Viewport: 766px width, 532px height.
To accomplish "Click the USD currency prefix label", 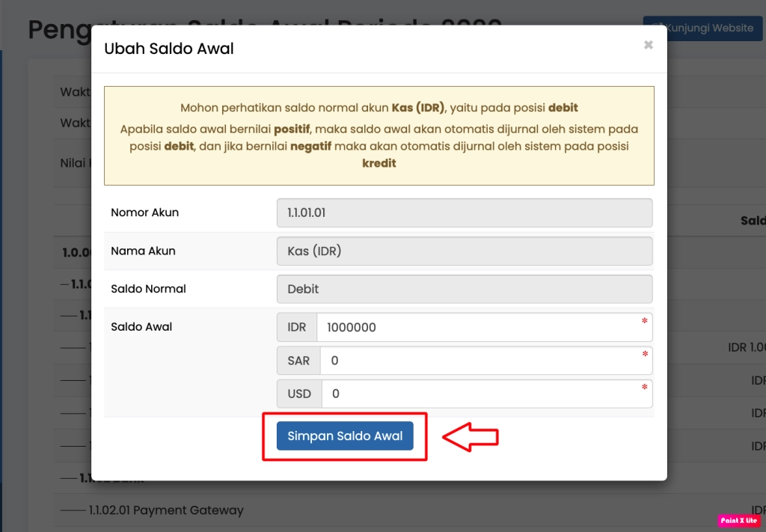I will [299, 394].
